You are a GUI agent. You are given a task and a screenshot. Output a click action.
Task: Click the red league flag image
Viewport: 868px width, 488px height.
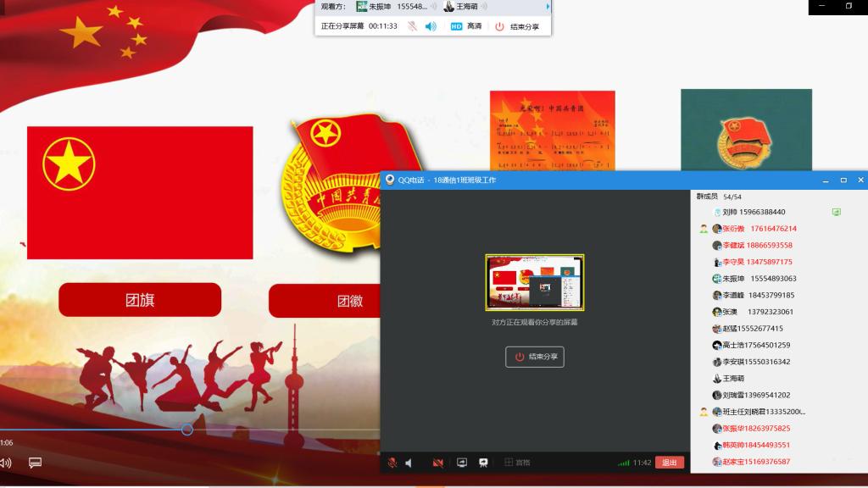coord(140,192)
